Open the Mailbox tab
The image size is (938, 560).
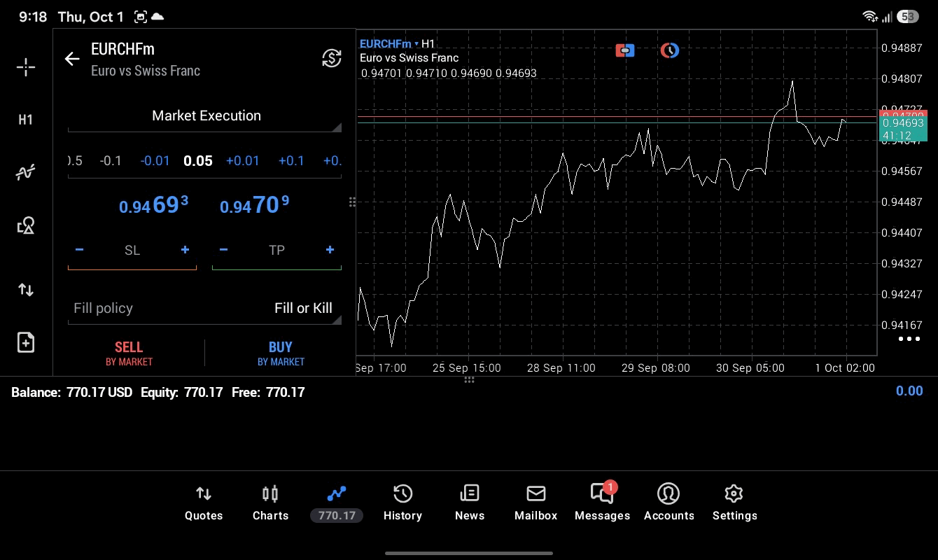pyautogui.click(x=536, y=503)
